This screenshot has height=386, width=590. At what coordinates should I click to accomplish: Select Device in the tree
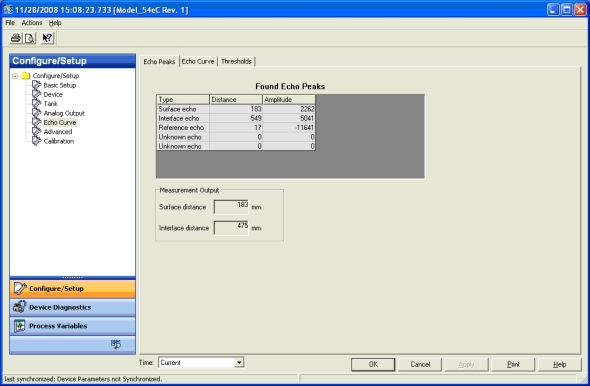pos(53,94)
